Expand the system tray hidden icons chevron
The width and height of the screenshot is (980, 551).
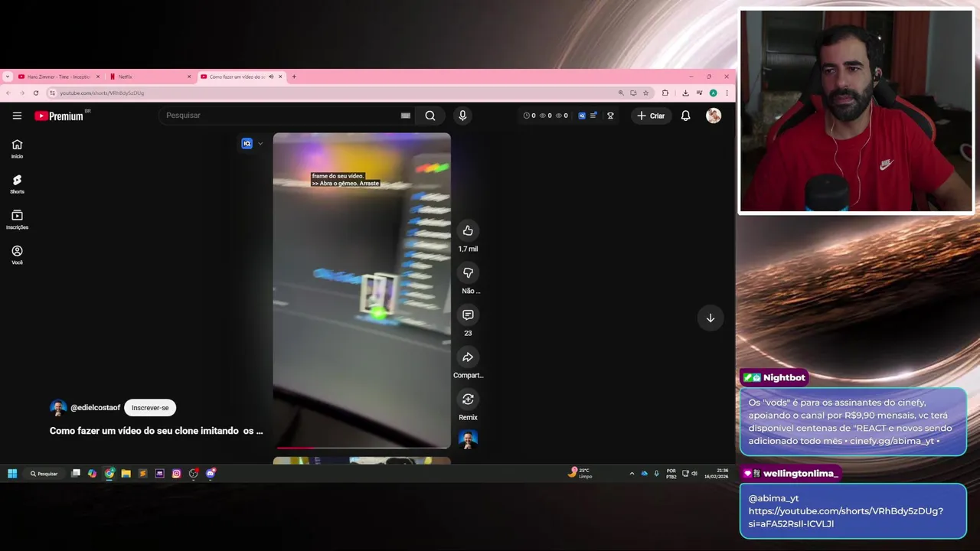tap(632, 474)
